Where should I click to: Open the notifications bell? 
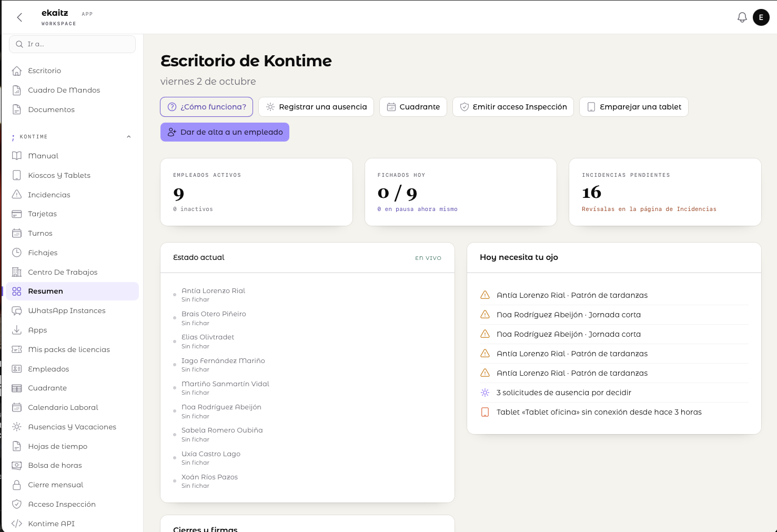tap(742, 17)
